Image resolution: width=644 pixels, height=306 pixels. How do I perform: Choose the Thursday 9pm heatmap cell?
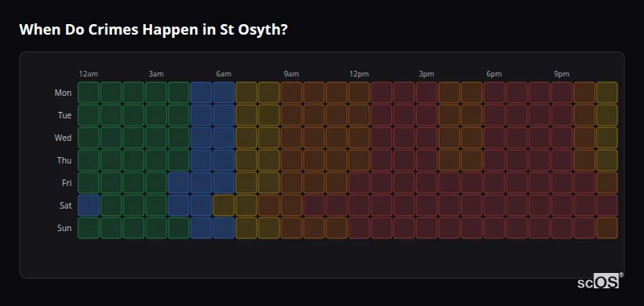click(x=562, y=160)
